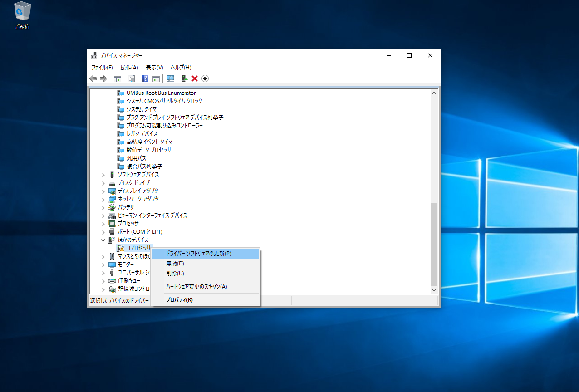Expand the モニター node
This screenshot has width=579, height=392.
tap(103, 265)
